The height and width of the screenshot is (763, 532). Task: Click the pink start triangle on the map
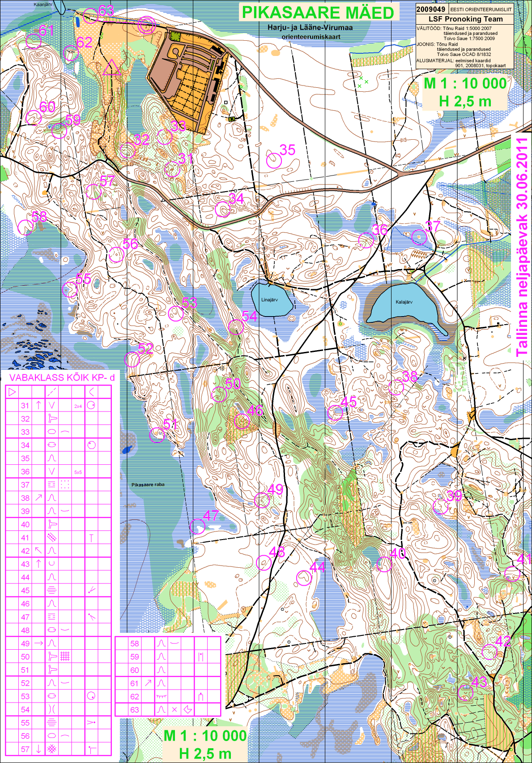111,68
